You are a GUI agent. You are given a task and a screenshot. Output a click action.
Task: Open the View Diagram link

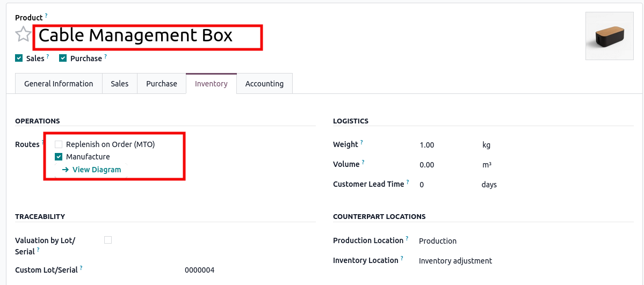tap(97, 170)
